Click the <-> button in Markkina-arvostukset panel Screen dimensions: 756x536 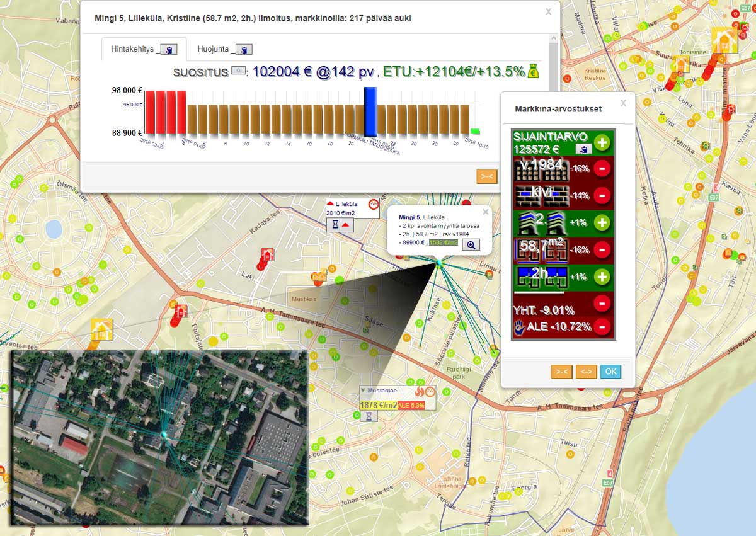[586, 372]
